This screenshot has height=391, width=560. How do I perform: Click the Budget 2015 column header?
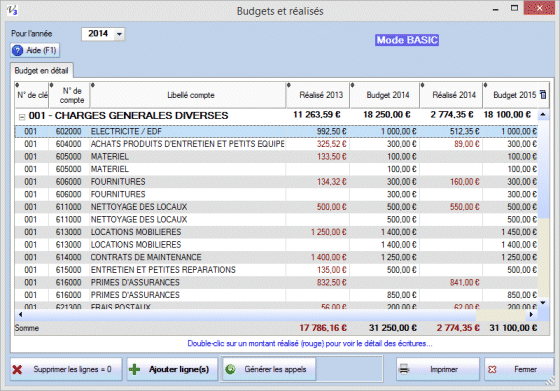pos(511,95)
